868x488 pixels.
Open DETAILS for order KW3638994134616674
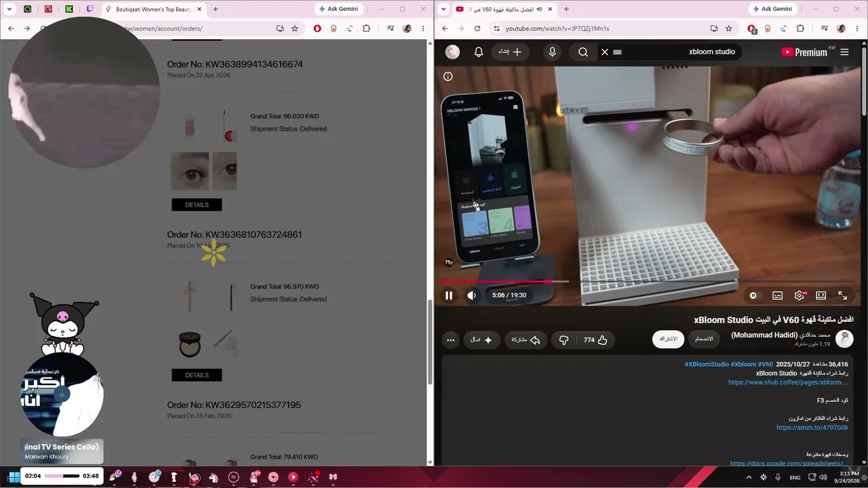pyautogui.click(x=197, y=205)
